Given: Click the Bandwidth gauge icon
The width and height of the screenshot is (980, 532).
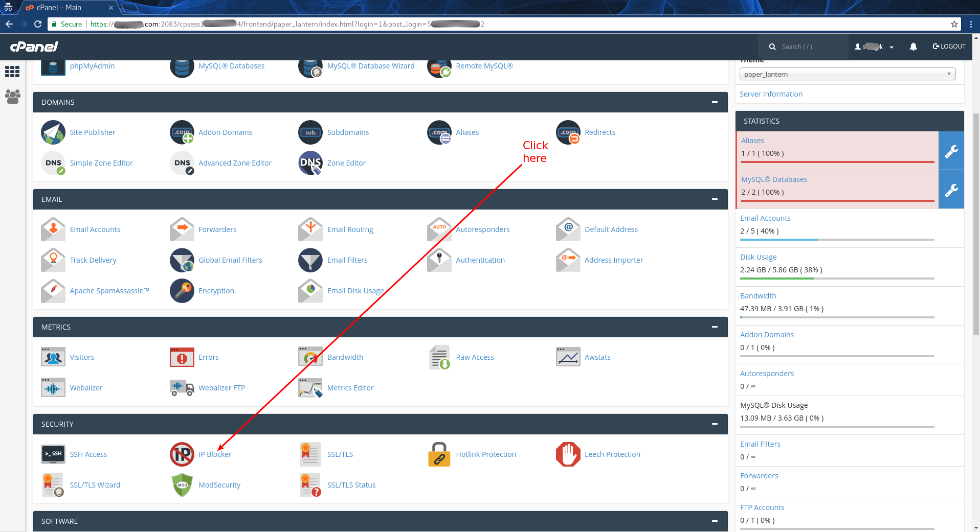Looking at the screenshot, I should click(310, 357).
